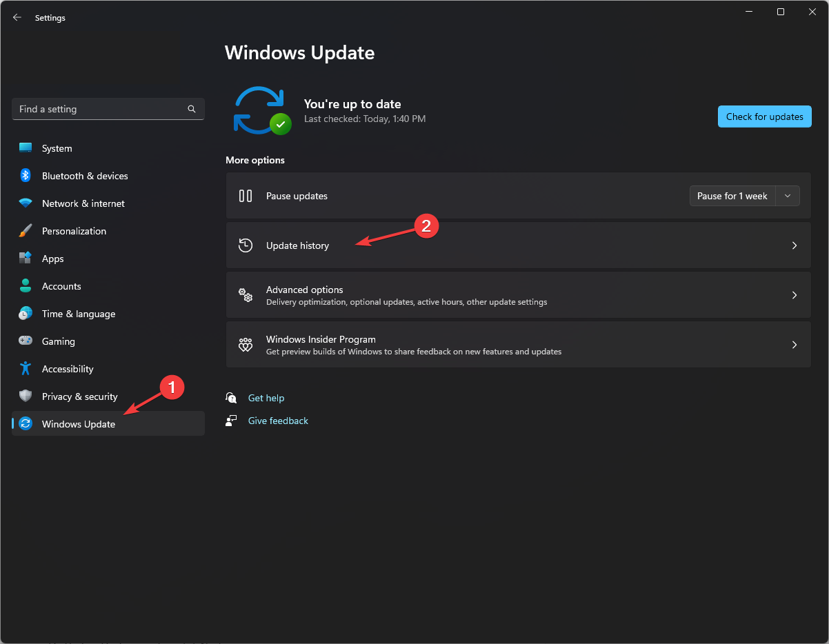Select the System icon in the sidebar
This screenshot has height=644, width=829.
click(25, 148)
